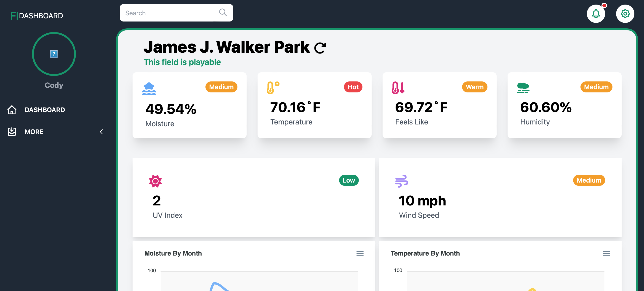Click the 49.54% moisture value
Image resolution: width=644 pixels, height=291 pixels.
[x=171, y=109]
